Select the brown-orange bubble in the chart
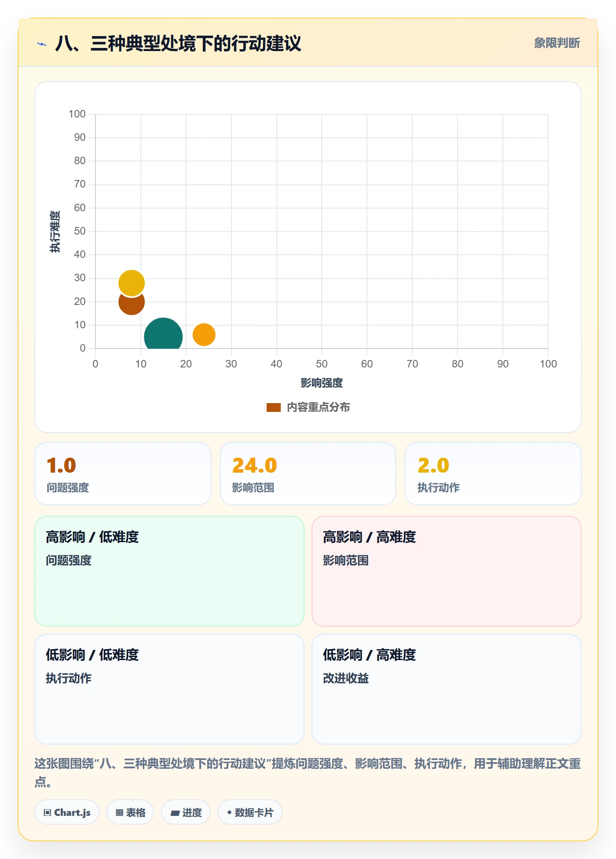This screenshot has width=616, height=859. (x=131, y=306)
